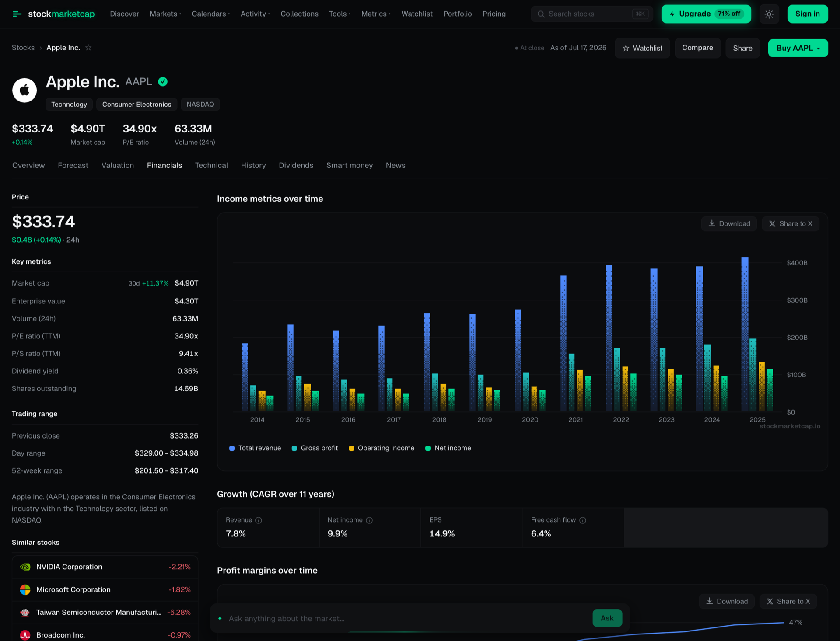Open the Markets dropdown menu
The height and width of the screenshot is (641, 840).
(165, 14)
